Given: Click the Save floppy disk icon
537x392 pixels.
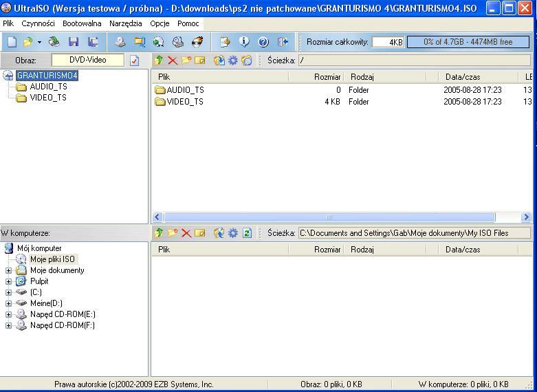Looking at the screenshot, I should [74, 42].
